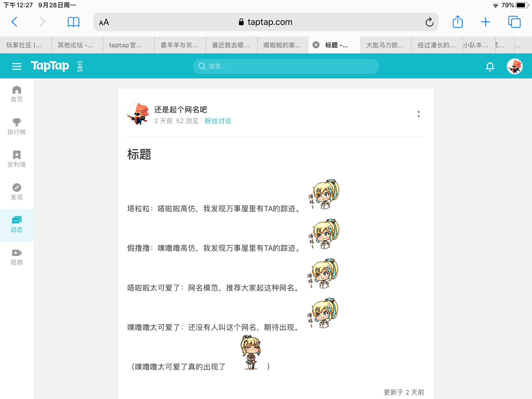The image size is (532, 399).
Task: Click the taptap.com address bar
Action: click(x=266, y=22)
